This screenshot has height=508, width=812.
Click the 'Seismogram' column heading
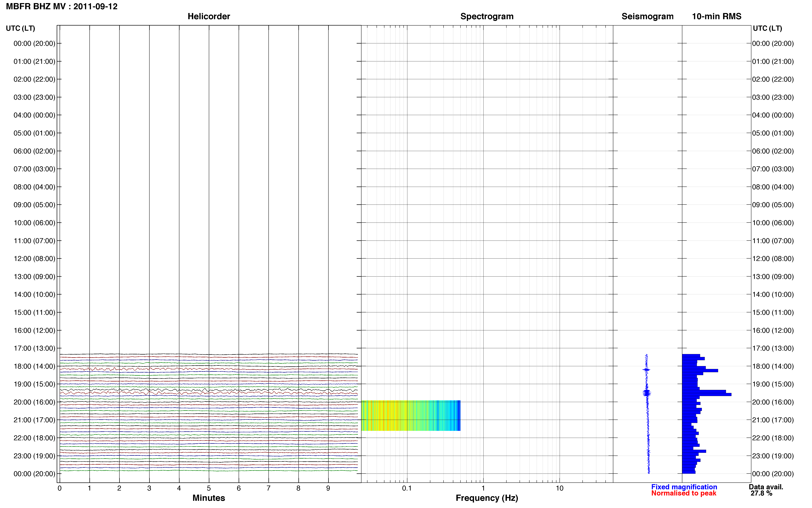point(648,16)
